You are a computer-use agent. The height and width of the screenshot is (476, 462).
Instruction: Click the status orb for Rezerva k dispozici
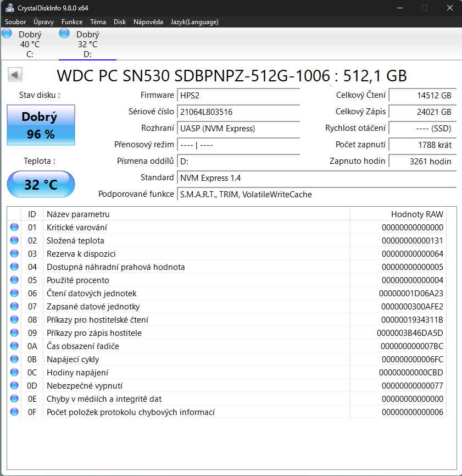point(14,253)
